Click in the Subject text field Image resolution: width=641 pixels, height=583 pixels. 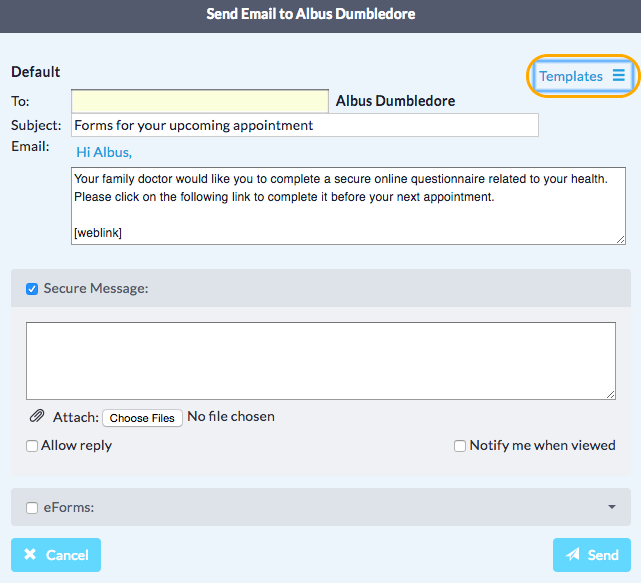point(304,125)
